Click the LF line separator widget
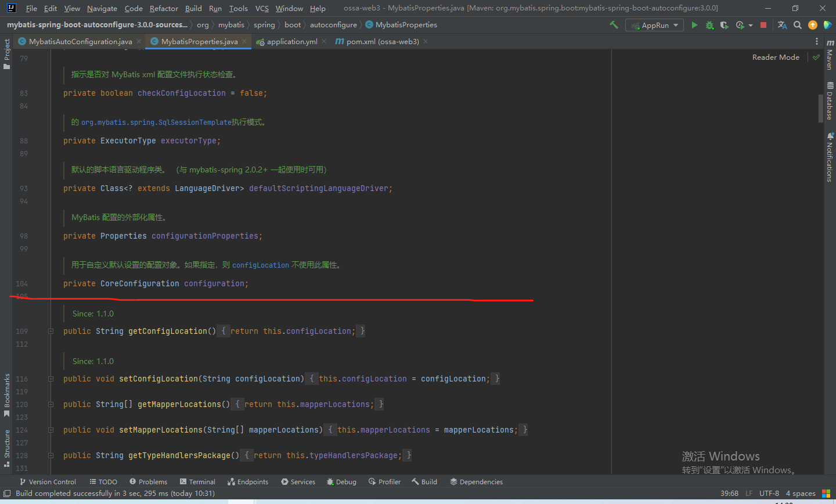 click(x=749, y=494)
